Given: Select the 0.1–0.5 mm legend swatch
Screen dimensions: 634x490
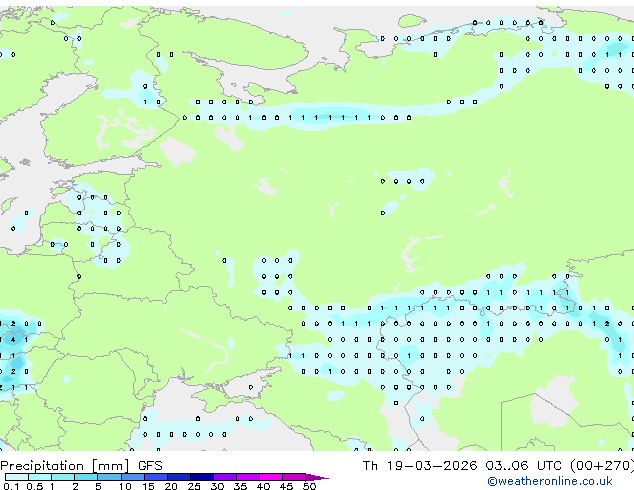Looking at the screenshot, I should tap(17, 477).
